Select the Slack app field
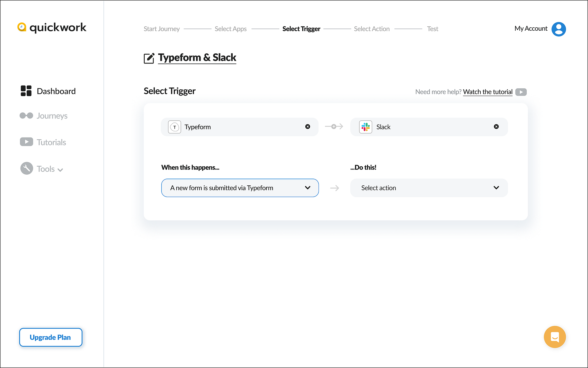Screen dimensions: 588x368 pyautogui.click(x=429, y=127)
